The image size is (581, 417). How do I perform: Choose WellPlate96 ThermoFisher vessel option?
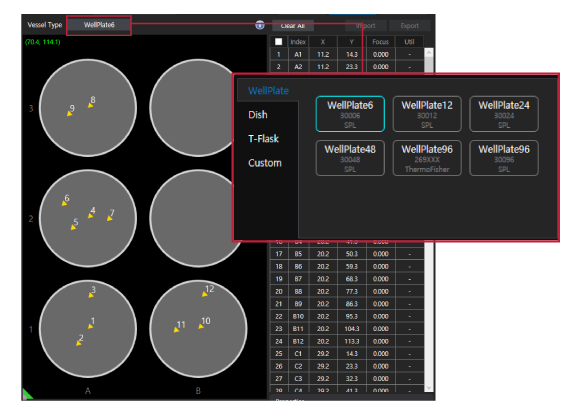click(x=427, y=158)
